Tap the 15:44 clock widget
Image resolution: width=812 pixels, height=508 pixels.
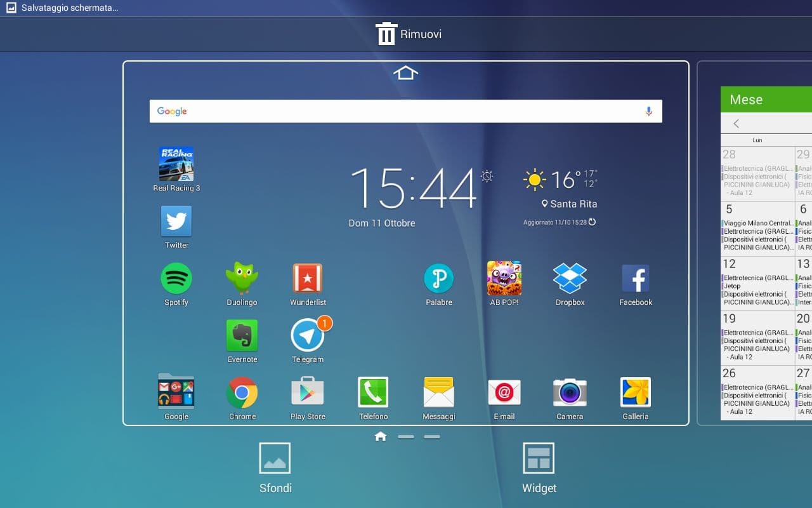[x=413, y=188]
